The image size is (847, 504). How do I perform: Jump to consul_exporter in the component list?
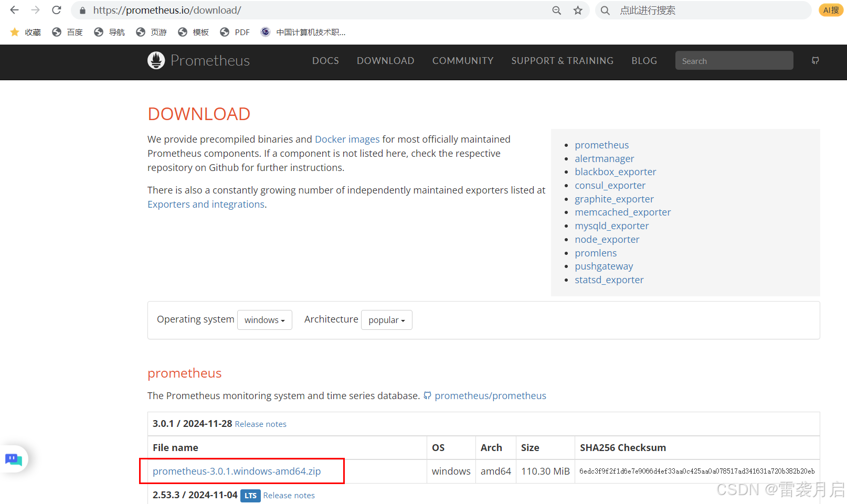coord(610,185)
